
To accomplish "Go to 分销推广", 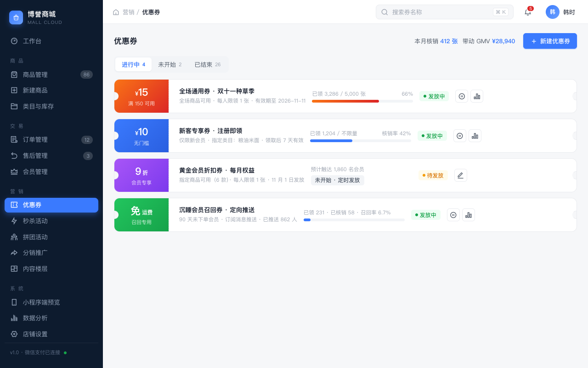I will (51, 253).
